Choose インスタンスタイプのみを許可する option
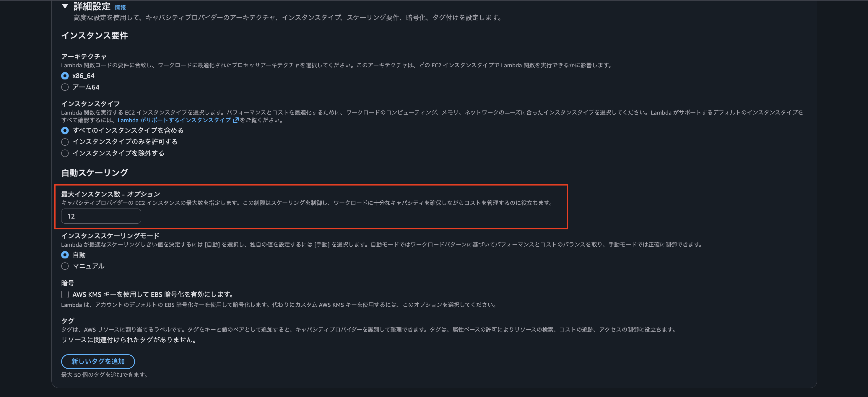The image size is (868, 397). (65, 142)
